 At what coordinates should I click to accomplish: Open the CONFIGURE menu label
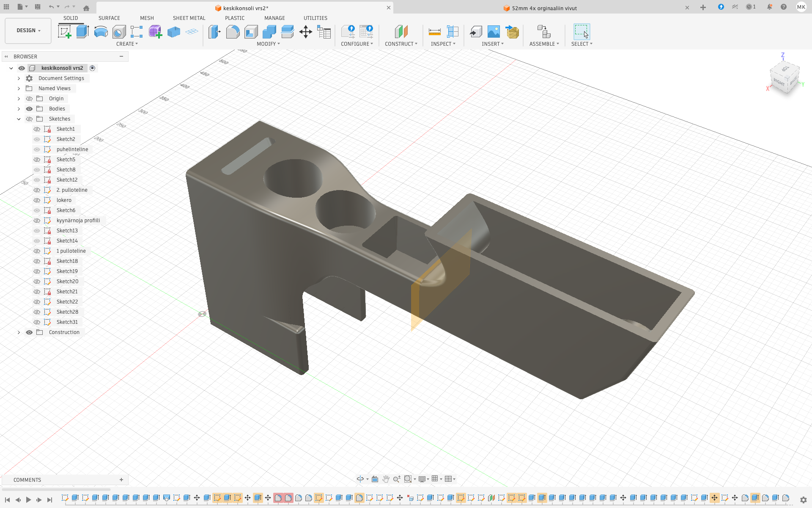click(x=357, y=44)
